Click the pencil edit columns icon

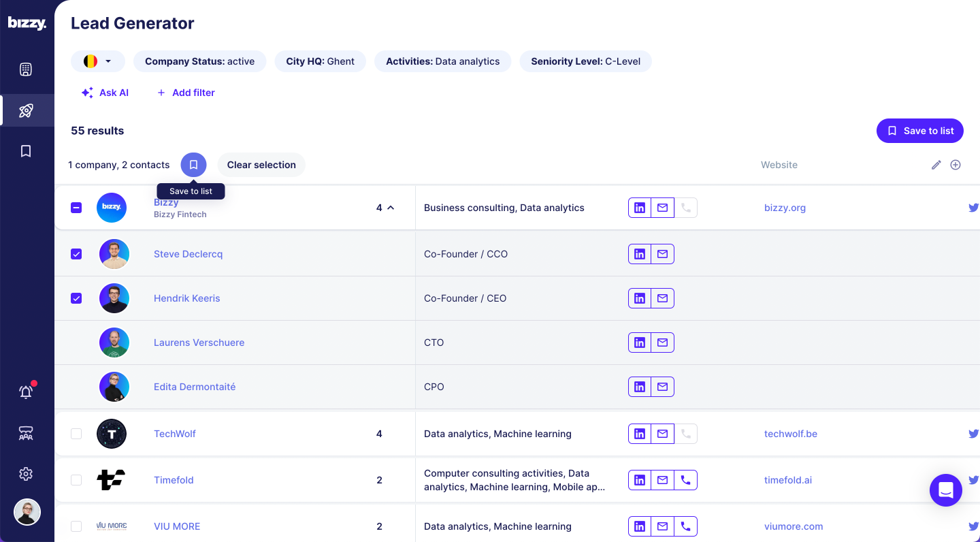936,165
